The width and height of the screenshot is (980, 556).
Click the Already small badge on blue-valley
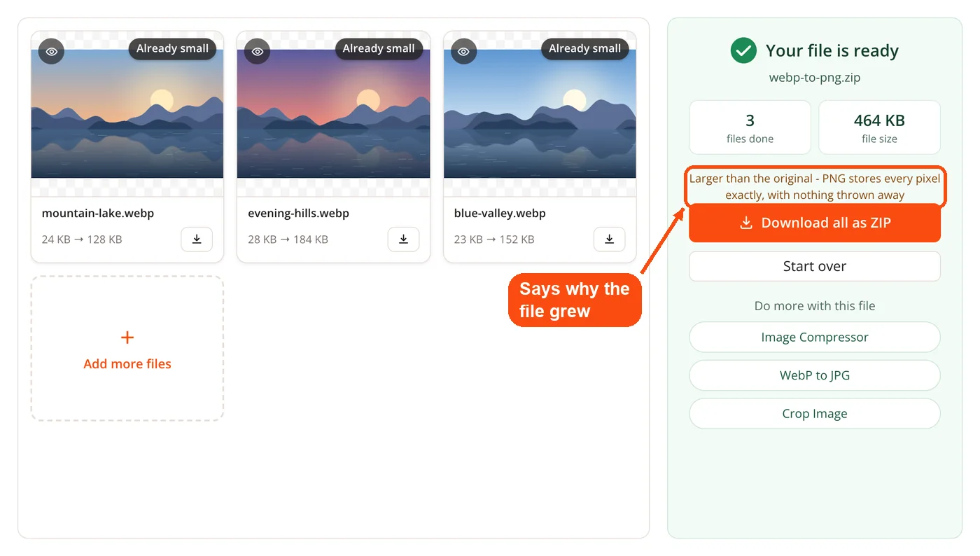tap(584, 48)
